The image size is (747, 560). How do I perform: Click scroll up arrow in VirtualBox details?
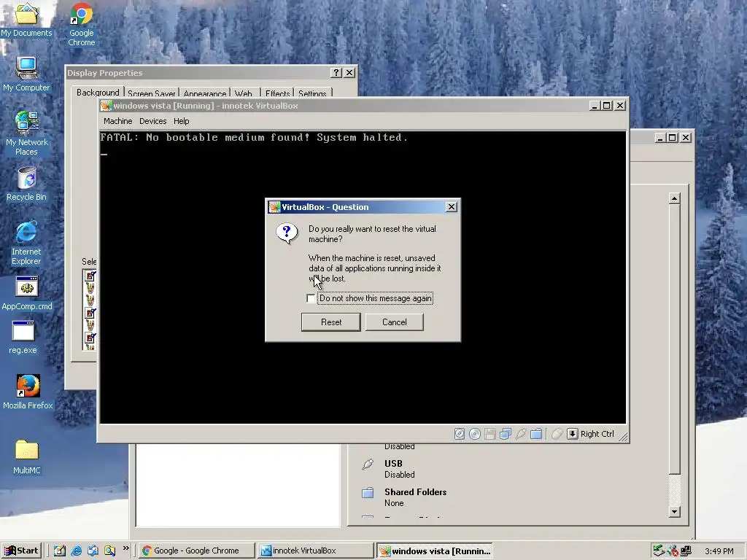click(674, 198)
